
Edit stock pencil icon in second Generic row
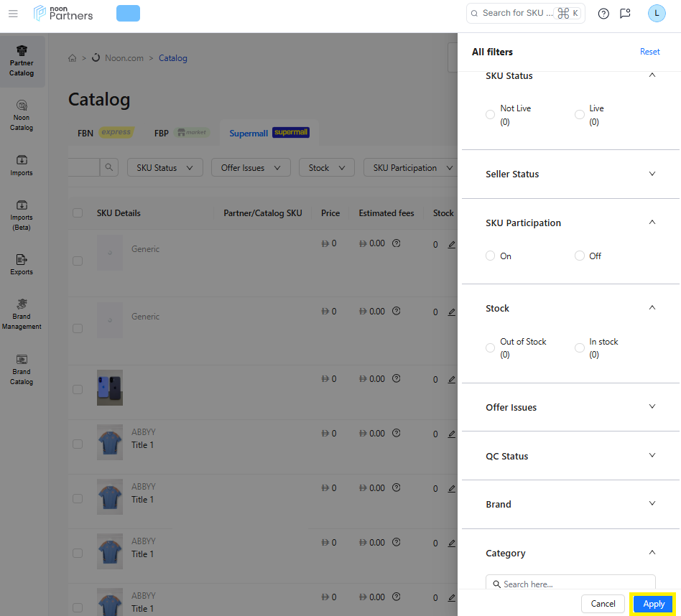452,312
